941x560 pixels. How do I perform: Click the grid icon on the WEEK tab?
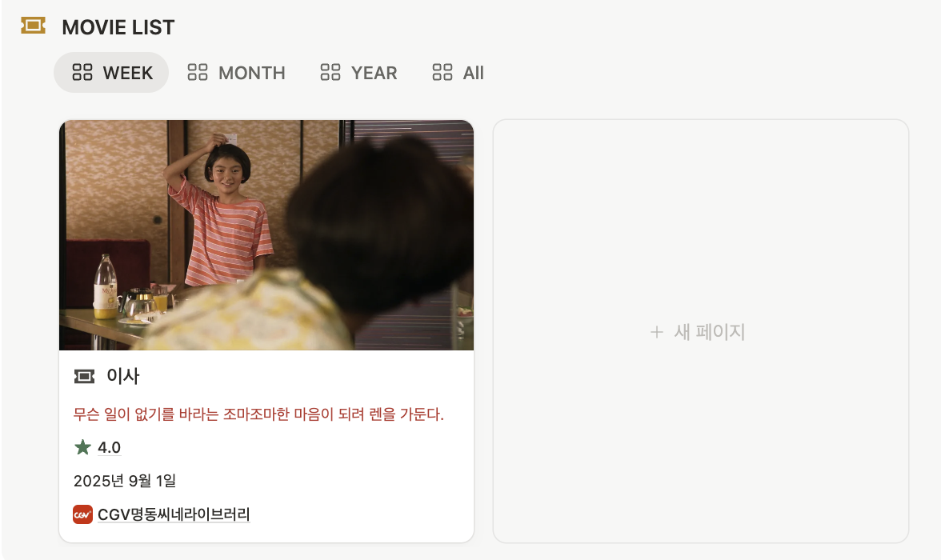tap(82, 73)
